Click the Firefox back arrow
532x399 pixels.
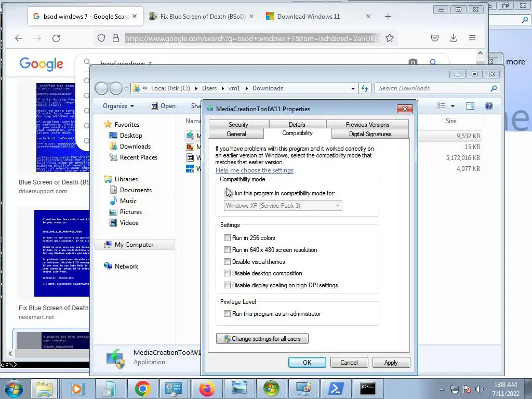click(x=19, y=38)
